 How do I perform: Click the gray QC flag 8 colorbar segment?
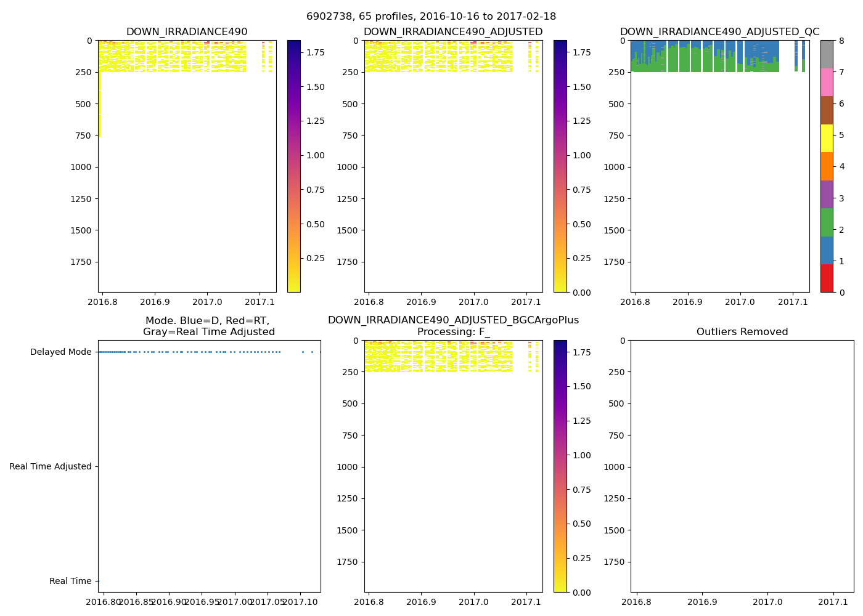point(827,54)
